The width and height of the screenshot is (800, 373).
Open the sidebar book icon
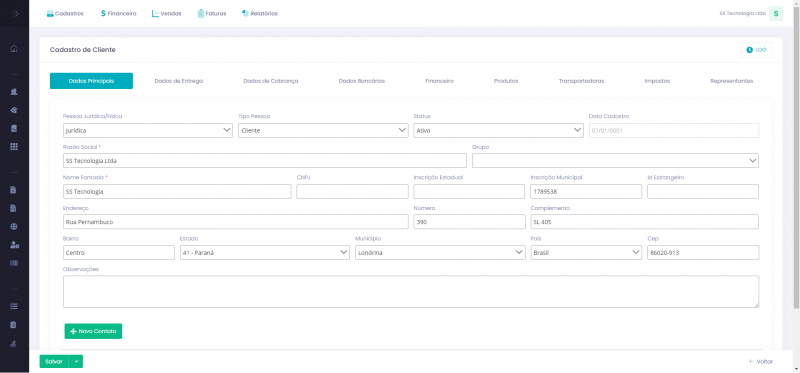[x=14, y=128]
